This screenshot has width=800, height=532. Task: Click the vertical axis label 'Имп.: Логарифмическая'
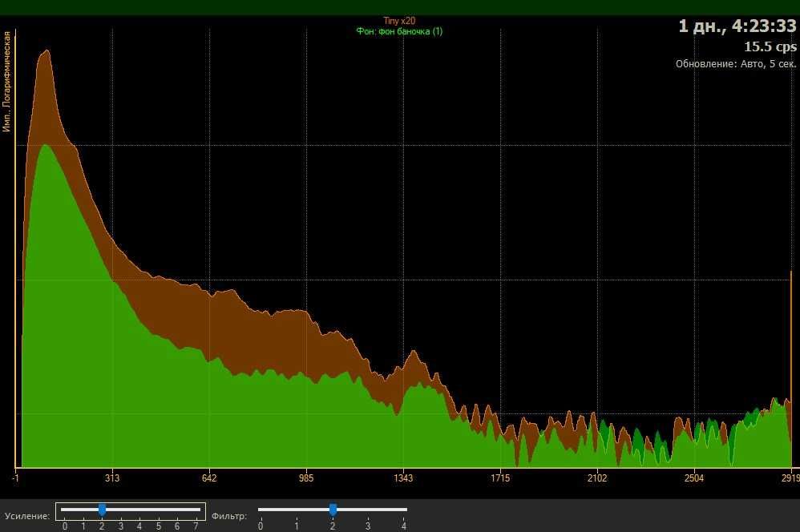coord(6,82)
